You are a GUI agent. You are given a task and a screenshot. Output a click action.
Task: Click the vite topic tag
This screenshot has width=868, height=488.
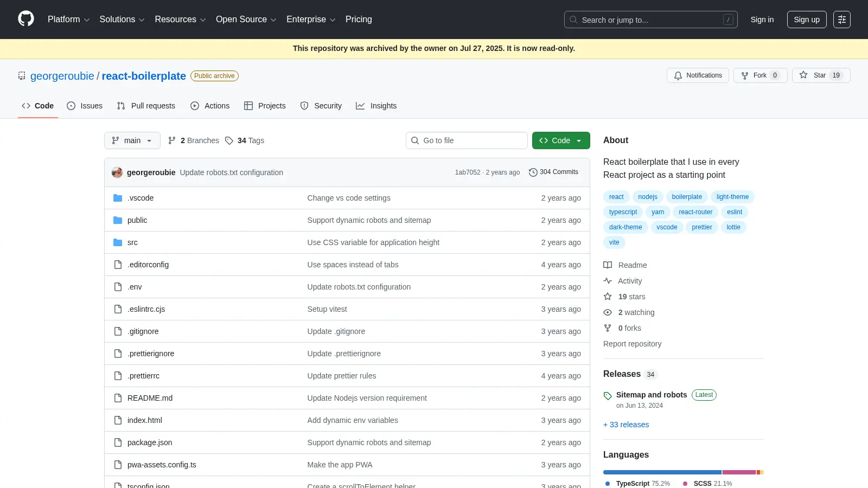point(614,242)
